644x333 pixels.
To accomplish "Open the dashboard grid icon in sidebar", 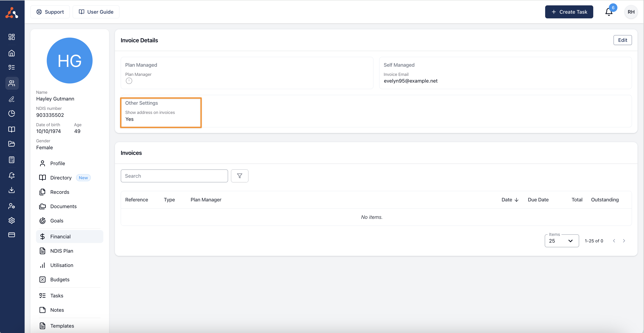I will [11, 37].
